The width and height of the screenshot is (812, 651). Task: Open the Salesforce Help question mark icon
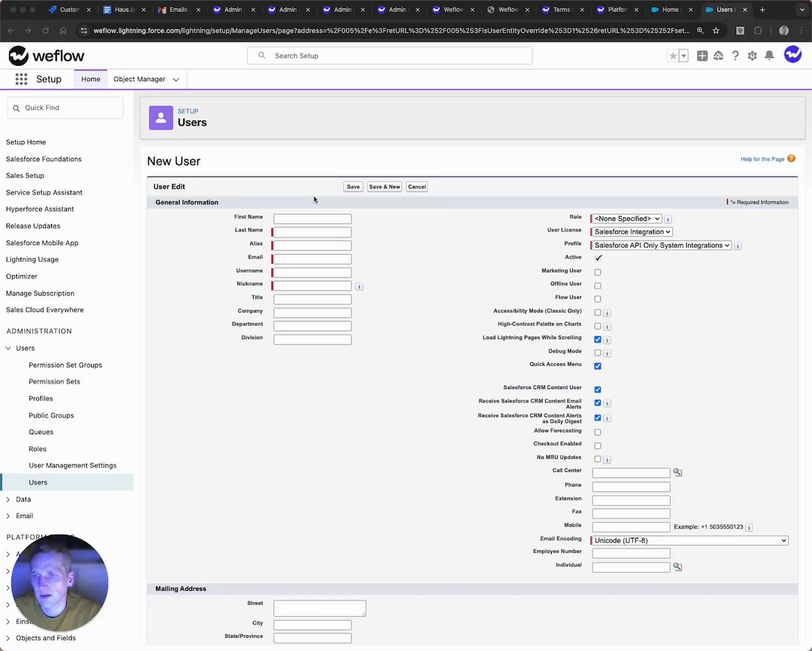[735, 56]
